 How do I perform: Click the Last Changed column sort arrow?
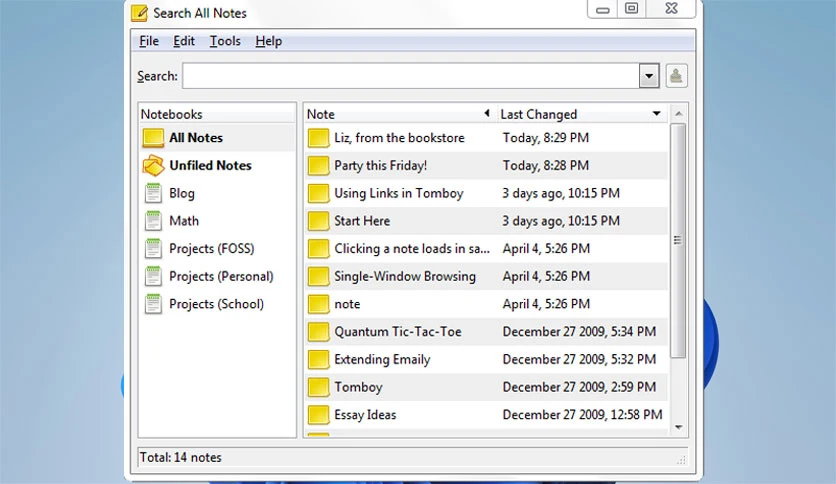(x=656, y=113)
